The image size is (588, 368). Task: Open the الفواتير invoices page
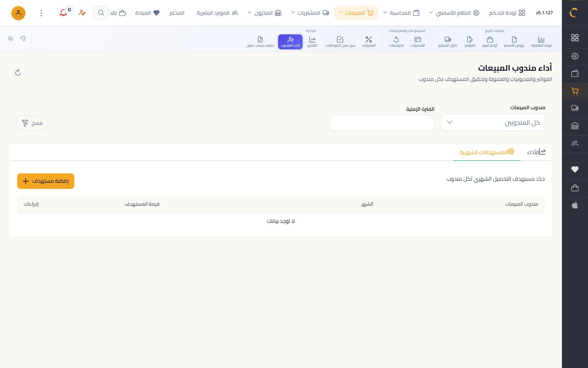point(470,42)
